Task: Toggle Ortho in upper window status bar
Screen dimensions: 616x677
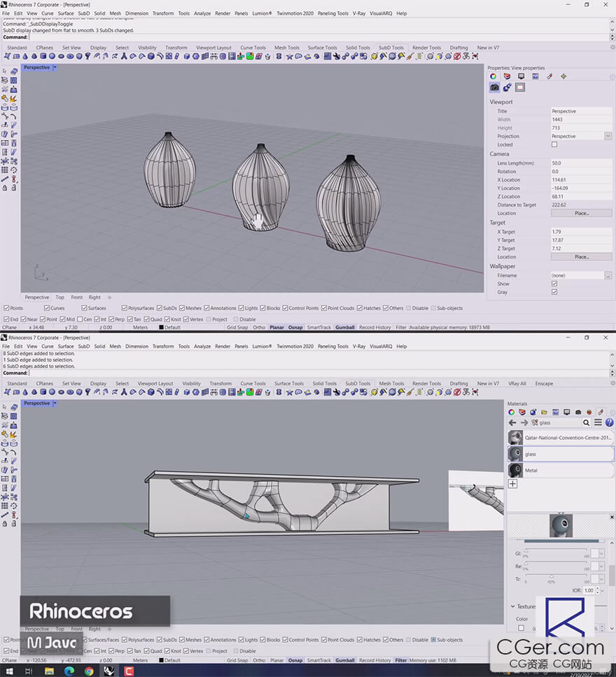Action: pos(259,327)
